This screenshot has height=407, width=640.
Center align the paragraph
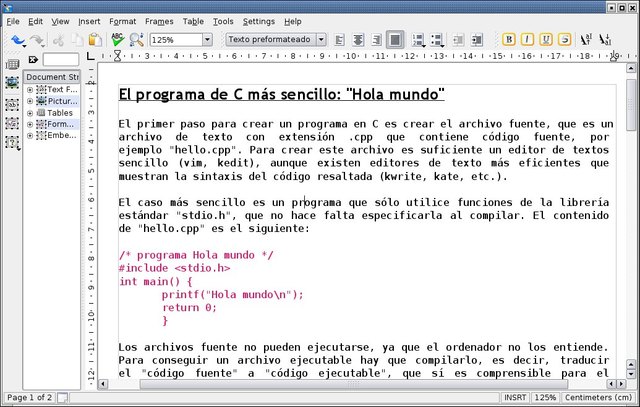(358, 40)
